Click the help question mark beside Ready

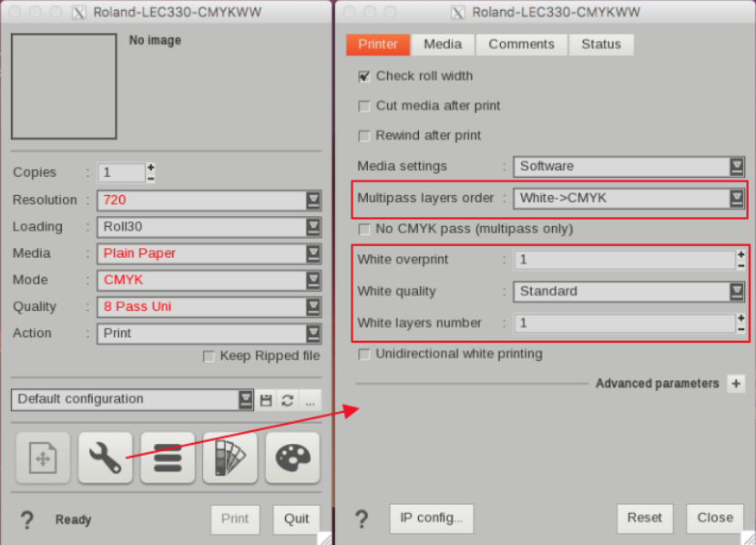[x=27, y=519]
